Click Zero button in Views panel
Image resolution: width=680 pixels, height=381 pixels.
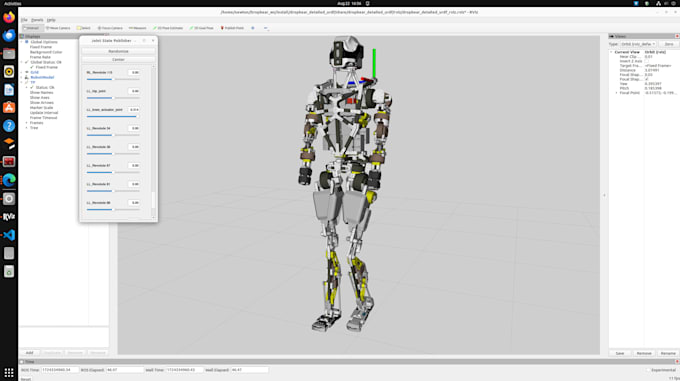669,44
